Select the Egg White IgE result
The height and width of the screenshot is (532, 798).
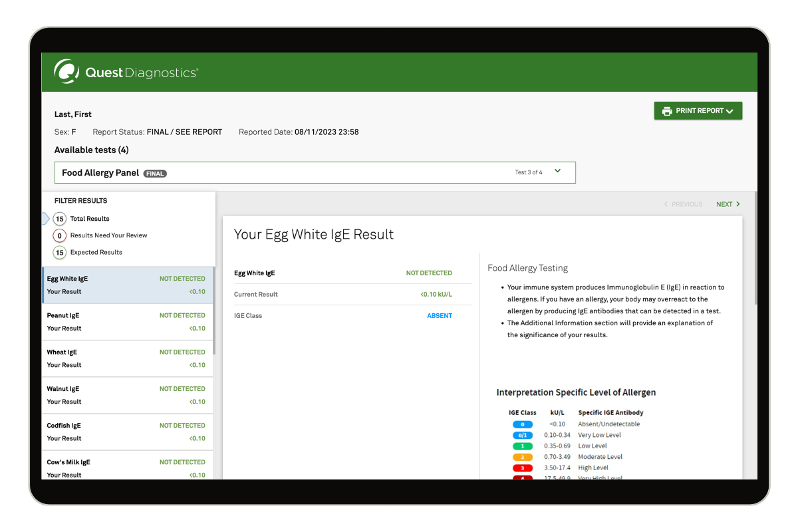coord(126,285)
